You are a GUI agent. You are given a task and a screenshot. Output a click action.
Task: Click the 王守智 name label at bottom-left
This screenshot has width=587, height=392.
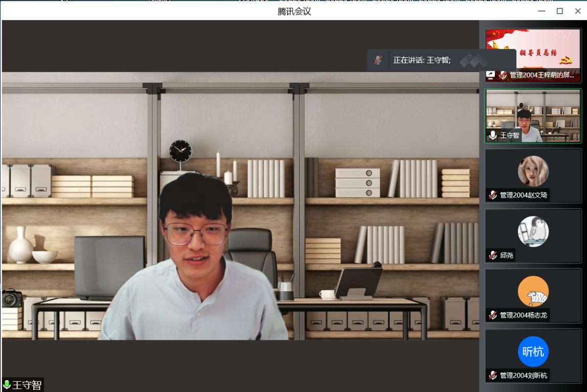click(x=27, y=385)
